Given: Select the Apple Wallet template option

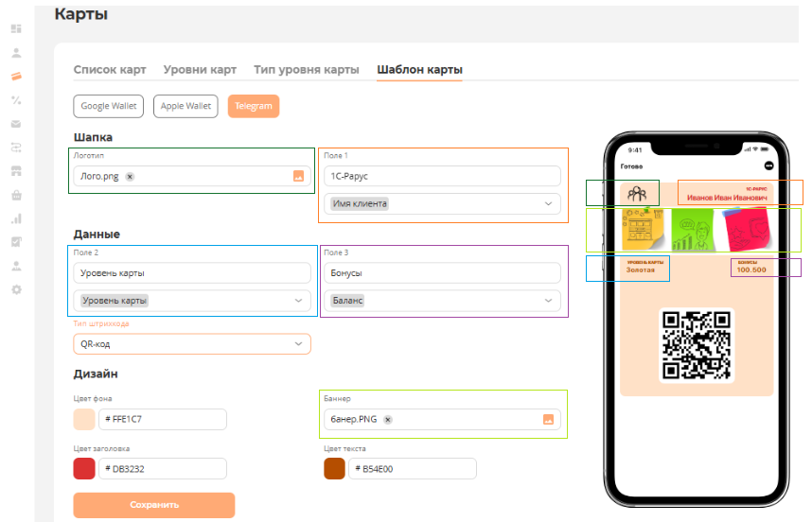Looking at the screenshot, I should (185, 106).
